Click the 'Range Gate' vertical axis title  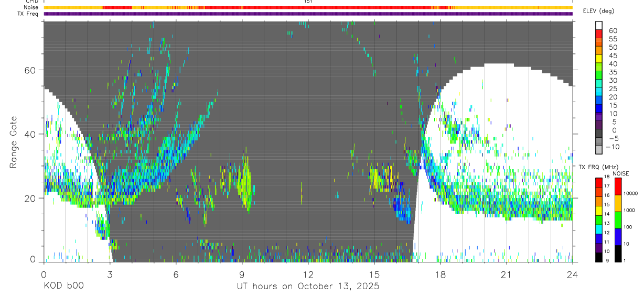[x=13, y=141]
